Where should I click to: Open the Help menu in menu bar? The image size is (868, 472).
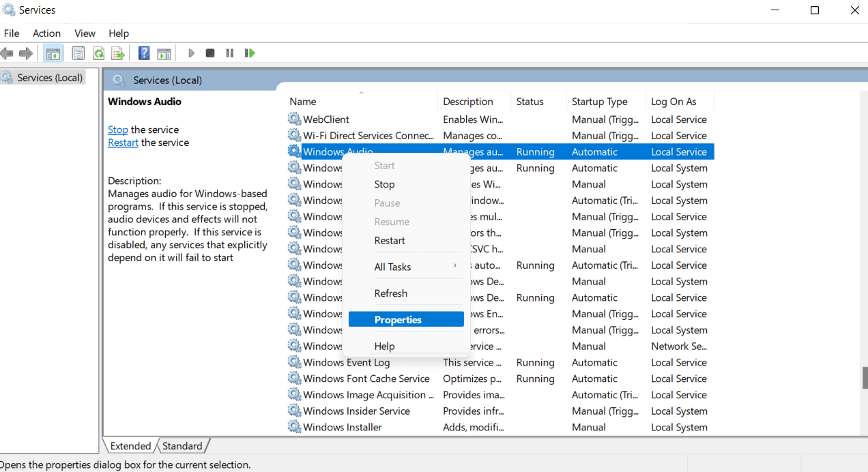tap(119, 33)
